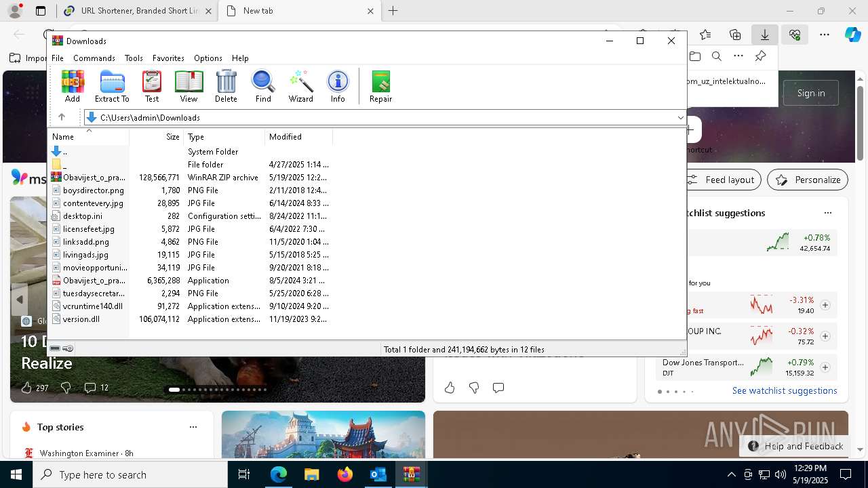Open Edge Downloads toolbar icon

click(x=764, y=35)
